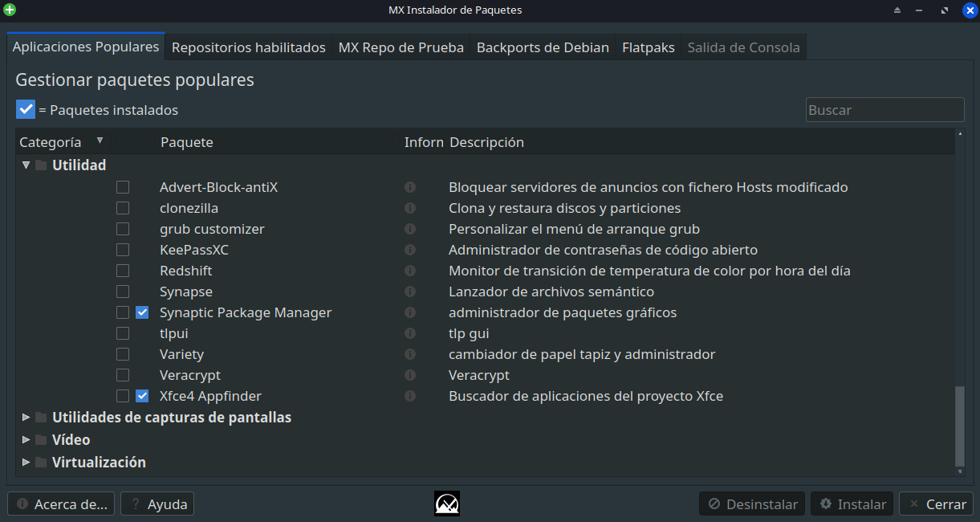
Task: Click the Descripción column header
Action: [486, 142]
